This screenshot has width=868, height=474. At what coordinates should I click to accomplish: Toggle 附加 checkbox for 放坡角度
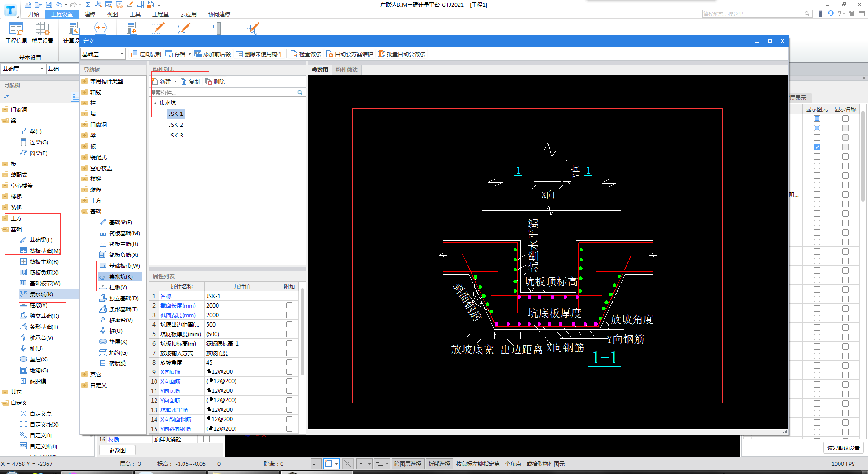point(289,362)
